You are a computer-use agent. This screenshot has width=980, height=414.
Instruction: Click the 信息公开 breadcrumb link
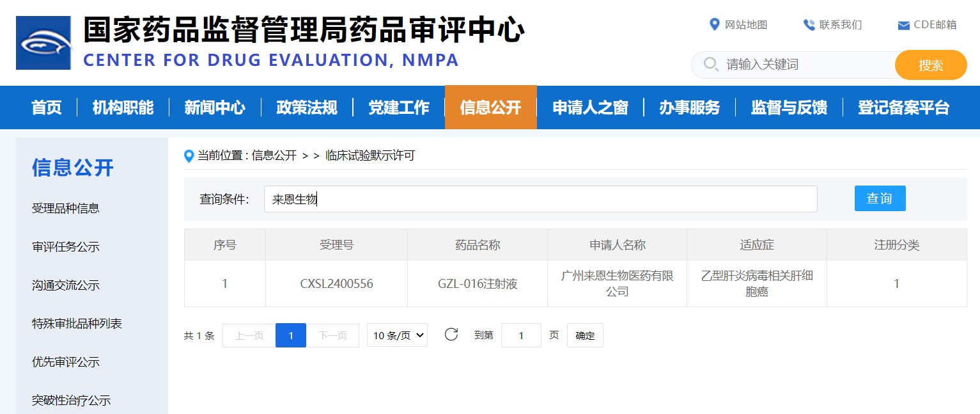274,155
